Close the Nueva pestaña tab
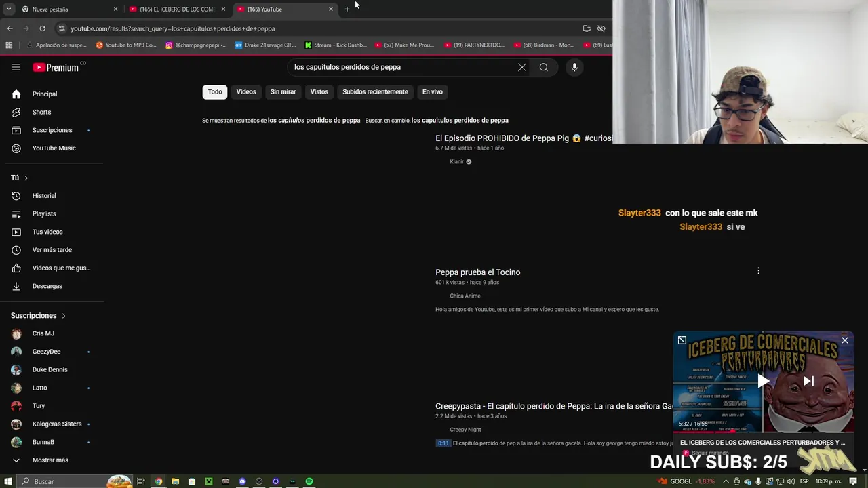Viewport: 868px width, 488px height. 115,9
